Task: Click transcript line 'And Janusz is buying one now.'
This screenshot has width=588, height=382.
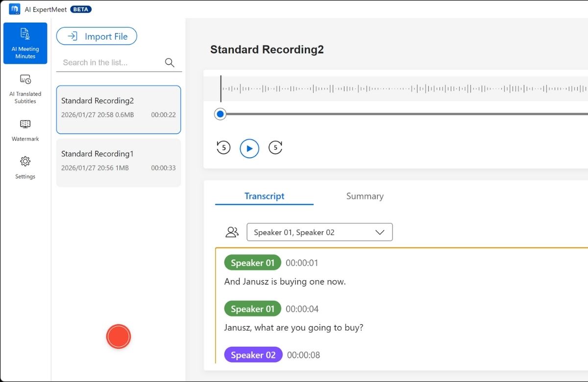Action: pyautogui.click(x=285, y=282)
